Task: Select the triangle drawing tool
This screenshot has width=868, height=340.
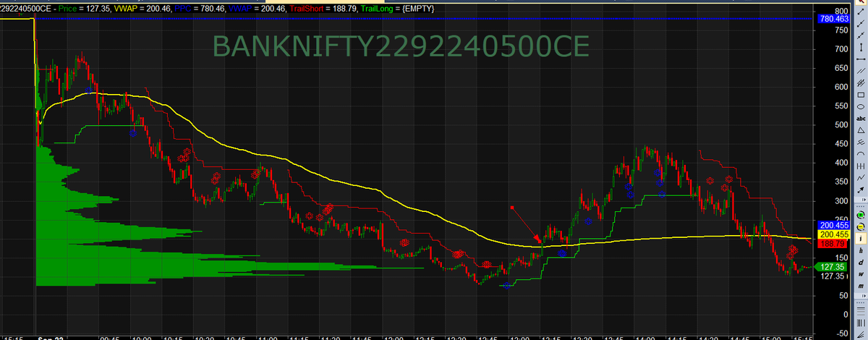Action: pyautogui.click(x=861, y=130)
